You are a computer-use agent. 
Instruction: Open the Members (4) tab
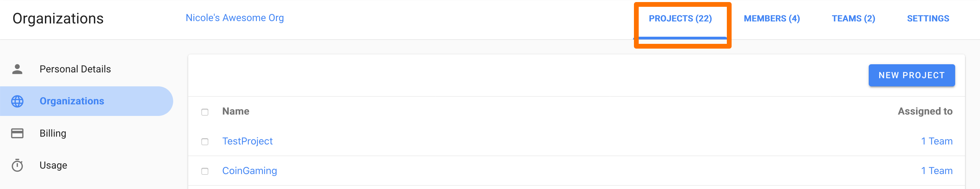coord(771,19)
